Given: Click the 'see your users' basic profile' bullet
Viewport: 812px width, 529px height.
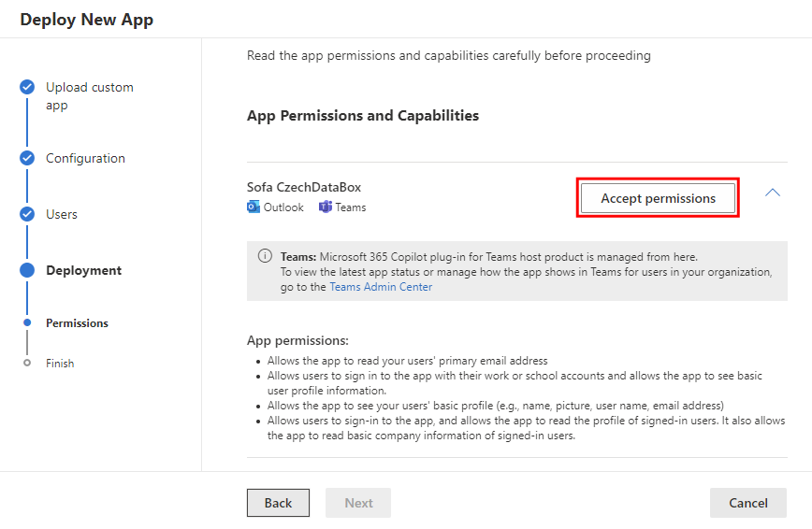Looking at the screenshot, I should (495, 406).
